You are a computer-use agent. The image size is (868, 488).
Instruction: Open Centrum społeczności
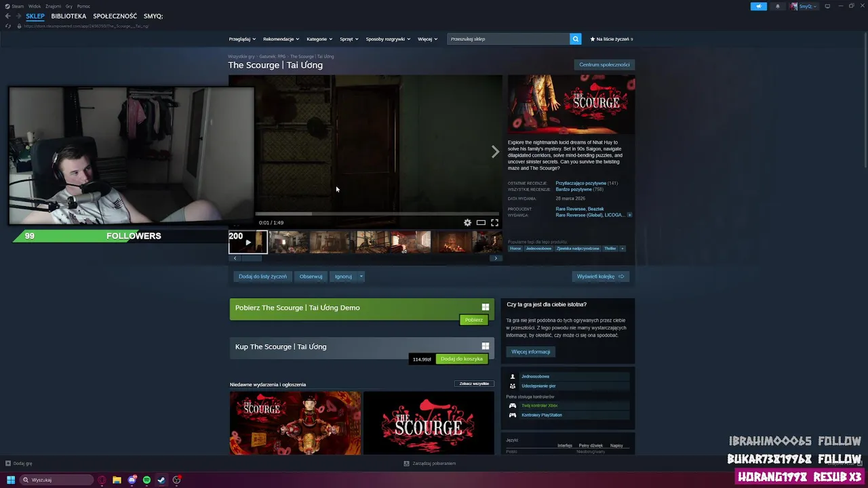[604, 64]
